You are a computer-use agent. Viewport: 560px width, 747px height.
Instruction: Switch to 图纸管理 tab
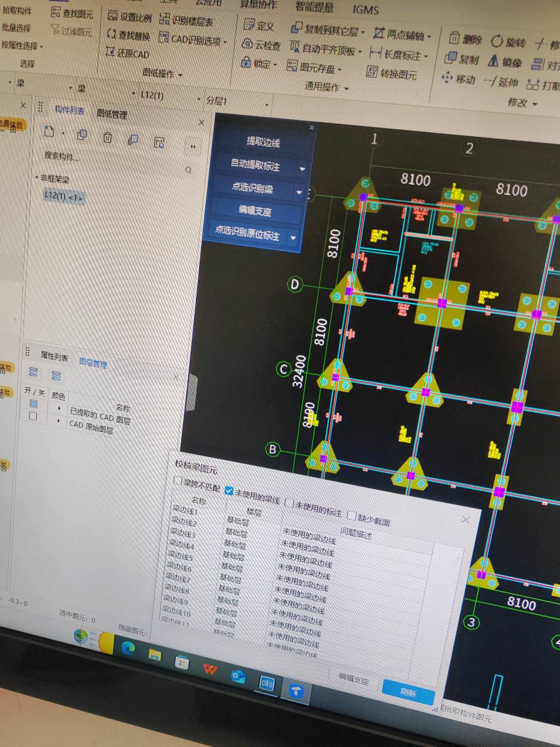(x=112, y=114)
